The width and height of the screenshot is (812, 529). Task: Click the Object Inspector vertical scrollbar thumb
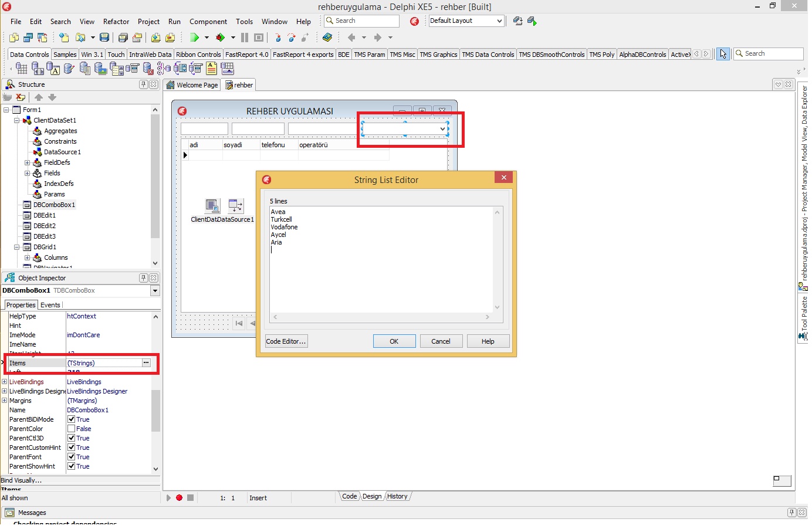point(155,411)
